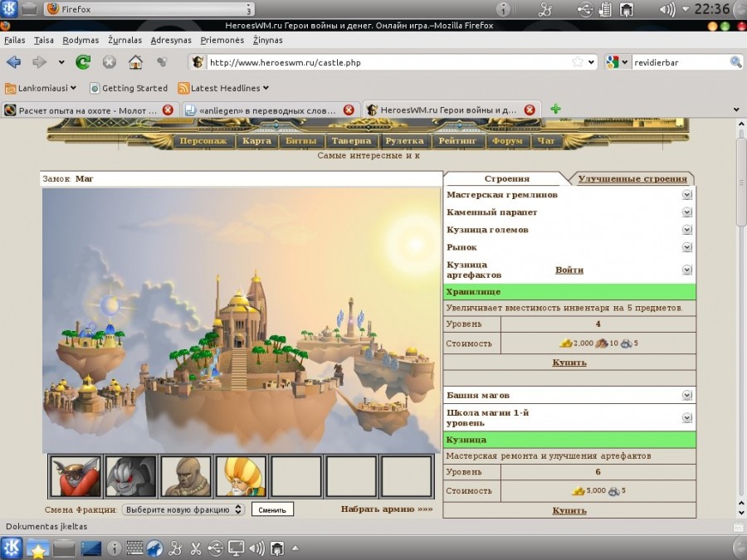Expand the Школа магии 1-й уровень row
Screen dimensions: 747x560
click(x=686, y=417)
